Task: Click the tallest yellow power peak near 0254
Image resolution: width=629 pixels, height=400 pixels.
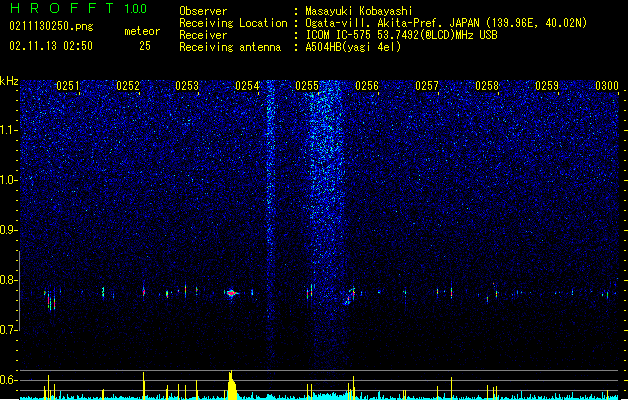Action: click(x=231, y=385)
